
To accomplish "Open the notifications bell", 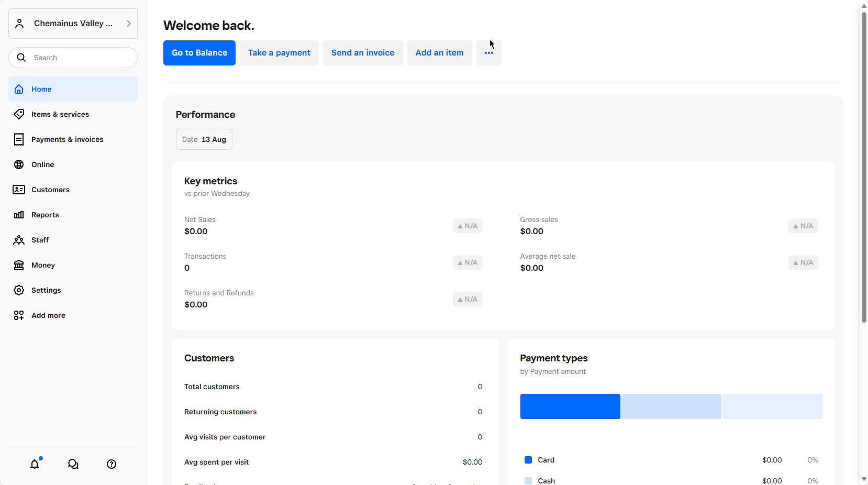I will point(35,465).
